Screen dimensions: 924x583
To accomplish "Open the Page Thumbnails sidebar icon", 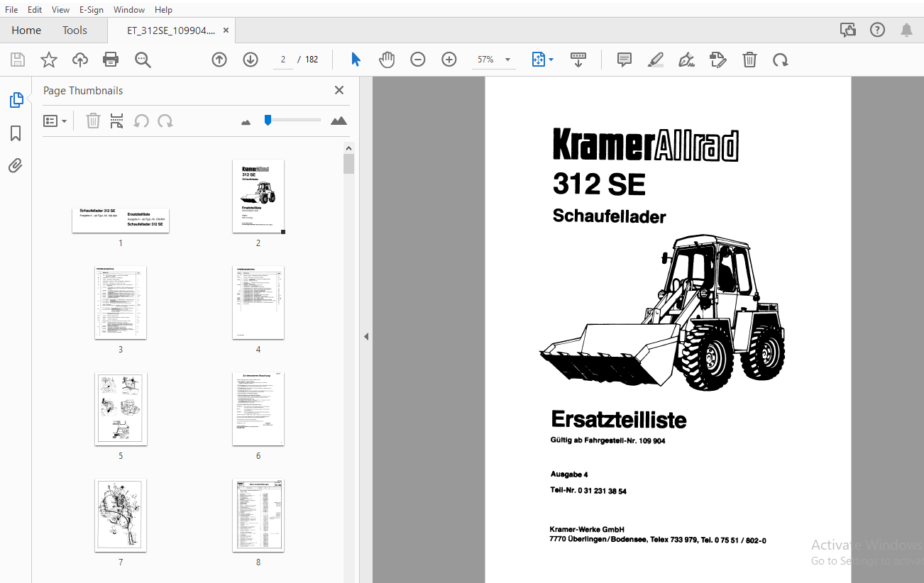I will (x=16, y=100).
